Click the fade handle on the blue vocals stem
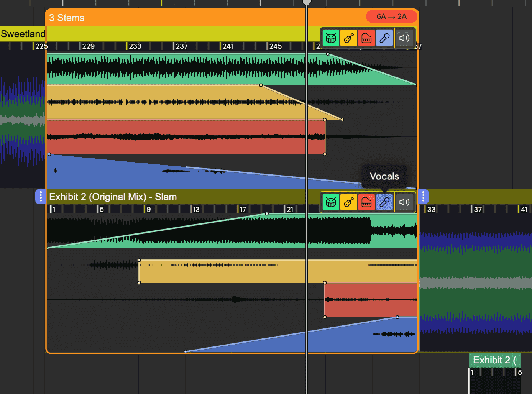 49,154
